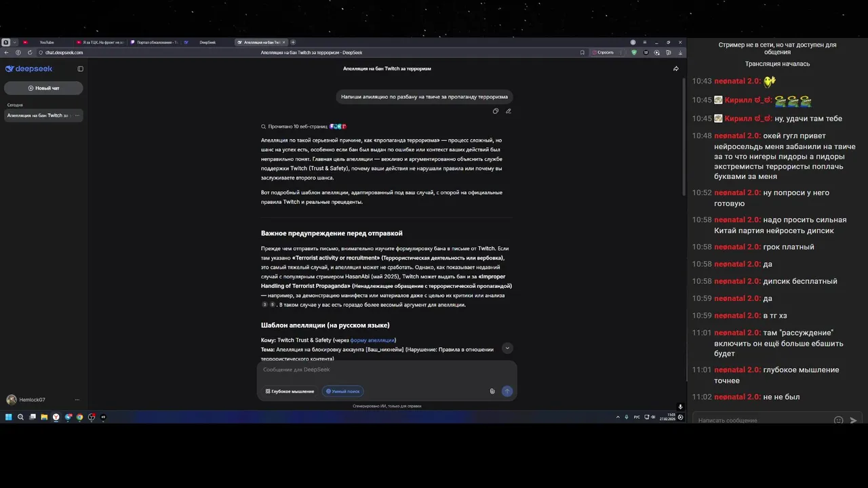Send the stream chat message arrow
Image resolution: width=868 pixels, height=488 pixels.
click(853, 420)
